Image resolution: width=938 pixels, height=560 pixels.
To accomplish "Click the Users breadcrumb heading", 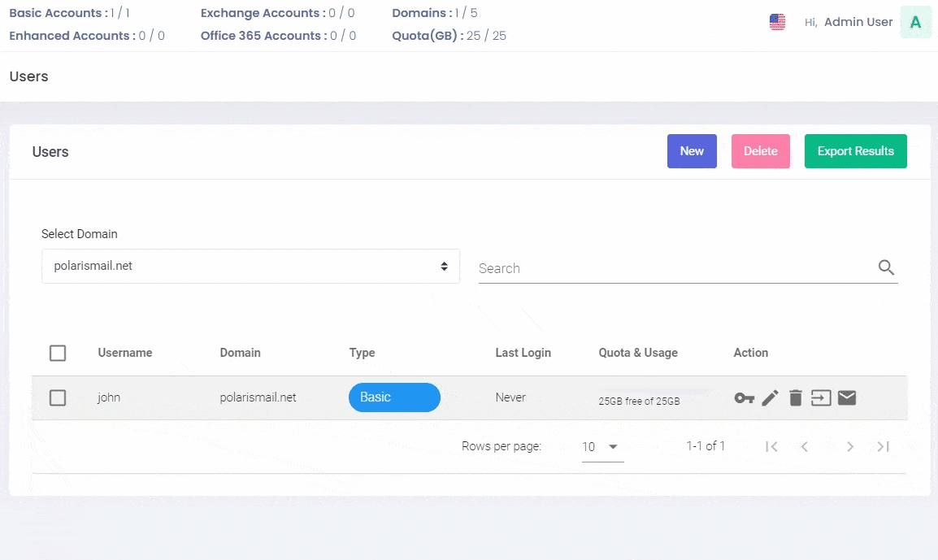I will pos(28,76).
